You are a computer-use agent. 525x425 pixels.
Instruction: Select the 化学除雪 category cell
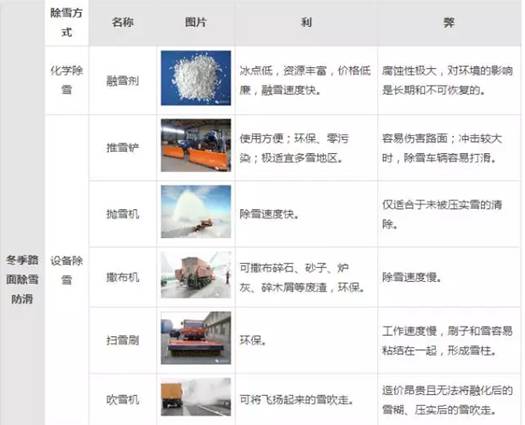[x=67, y=80]
